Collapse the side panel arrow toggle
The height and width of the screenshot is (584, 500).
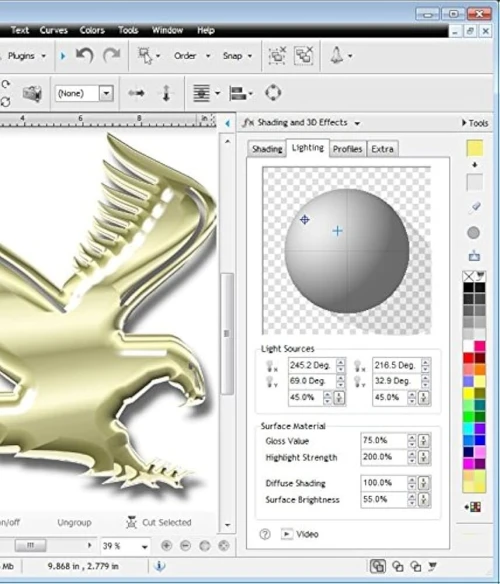coord(228,123)
